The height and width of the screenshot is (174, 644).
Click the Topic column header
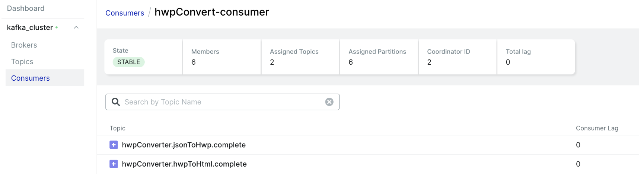pos(117,128)
